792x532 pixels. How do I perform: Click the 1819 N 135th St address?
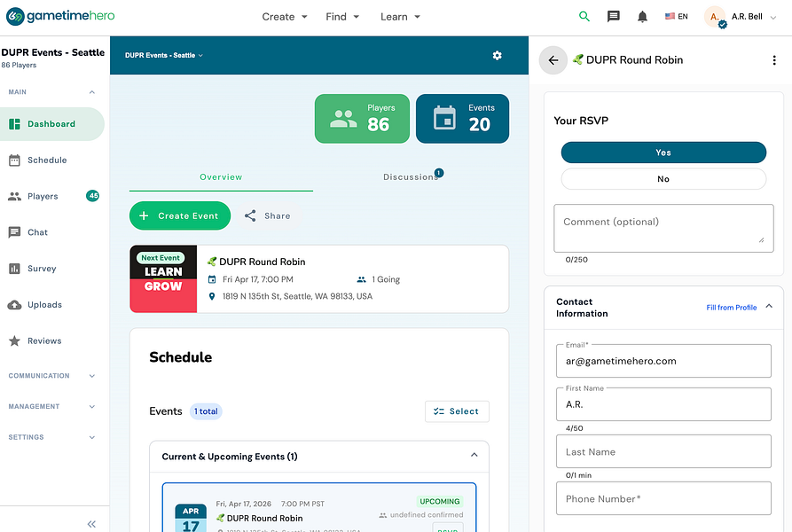[297, 296]
